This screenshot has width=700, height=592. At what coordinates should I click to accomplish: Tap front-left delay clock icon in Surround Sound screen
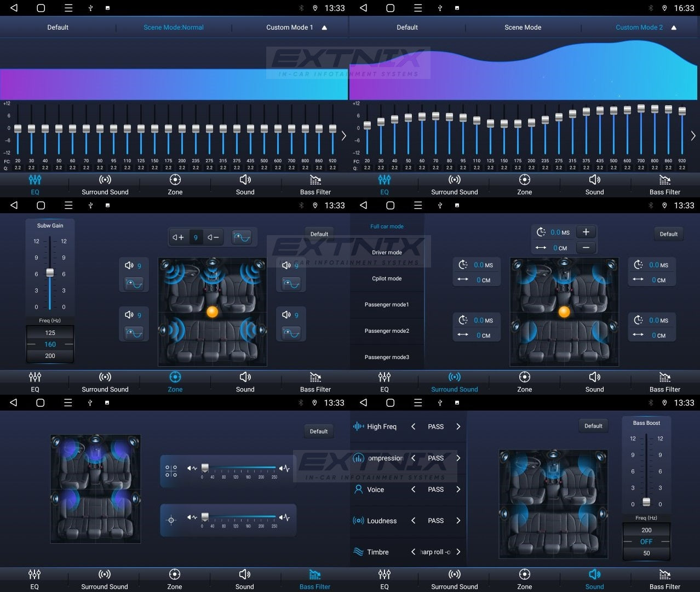click(x=463, y=265)
